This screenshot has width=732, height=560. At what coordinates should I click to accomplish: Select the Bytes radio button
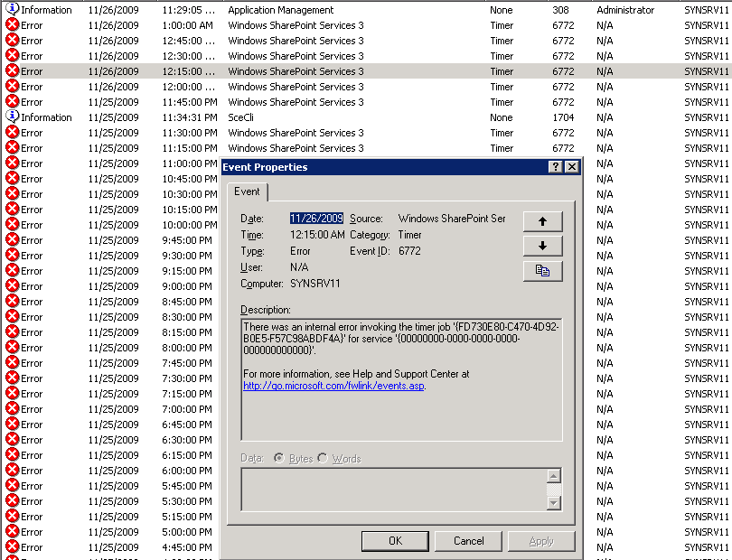(x=281, y=457)
